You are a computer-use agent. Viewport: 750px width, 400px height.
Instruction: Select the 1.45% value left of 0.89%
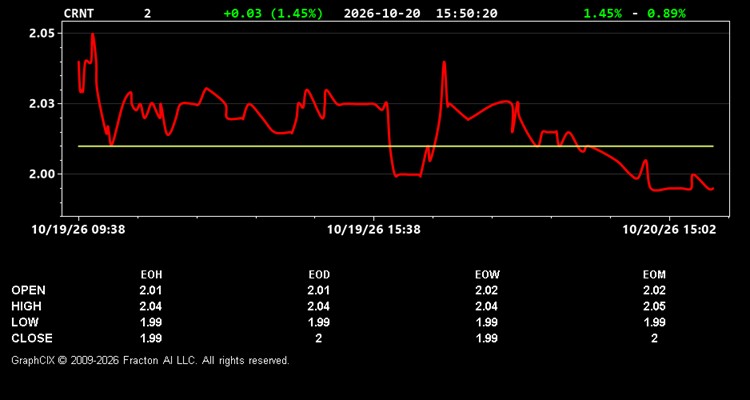pos(603,13)
